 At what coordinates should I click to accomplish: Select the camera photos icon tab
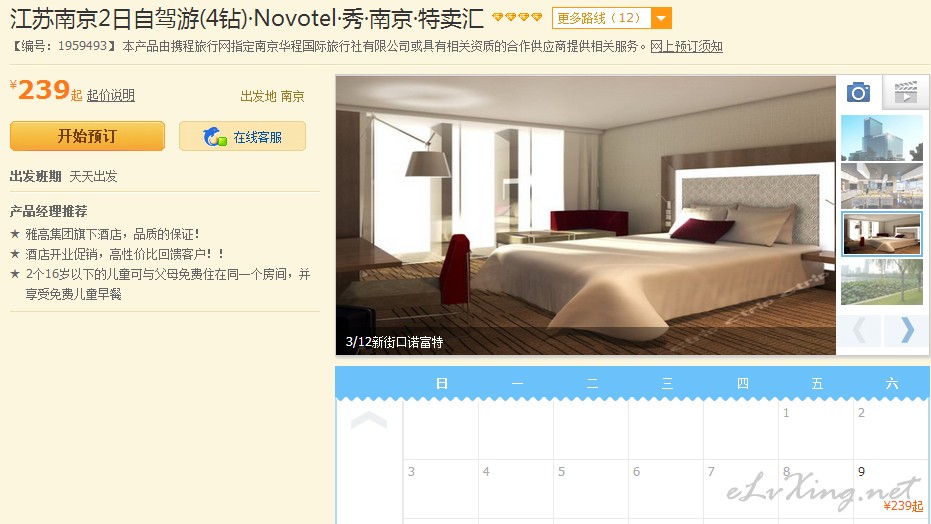coord(858,92)
